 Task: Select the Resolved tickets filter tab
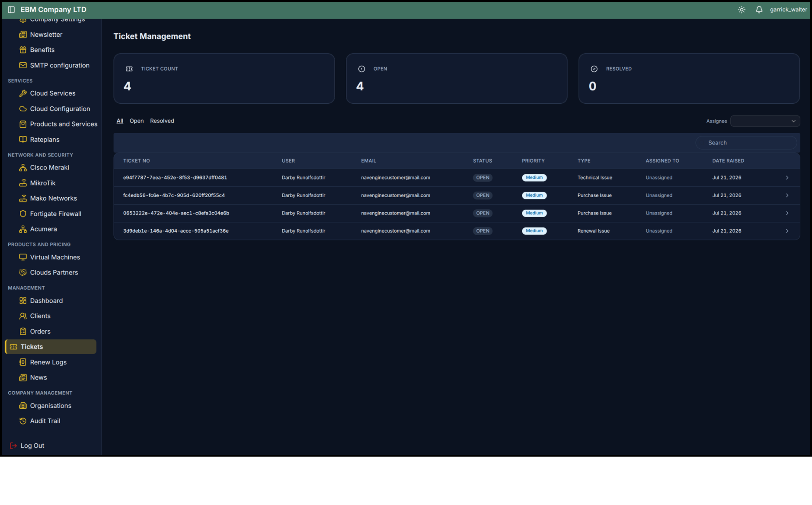(x=162, y=121)
